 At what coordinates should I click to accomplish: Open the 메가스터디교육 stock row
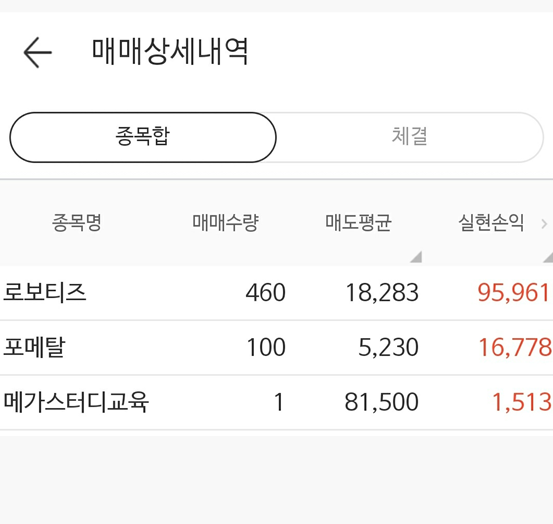[x=276, y=402]
